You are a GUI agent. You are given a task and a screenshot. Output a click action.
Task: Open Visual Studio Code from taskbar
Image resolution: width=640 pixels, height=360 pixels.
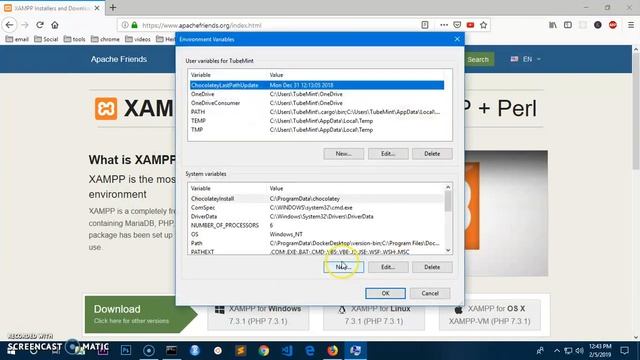point(287,350)
